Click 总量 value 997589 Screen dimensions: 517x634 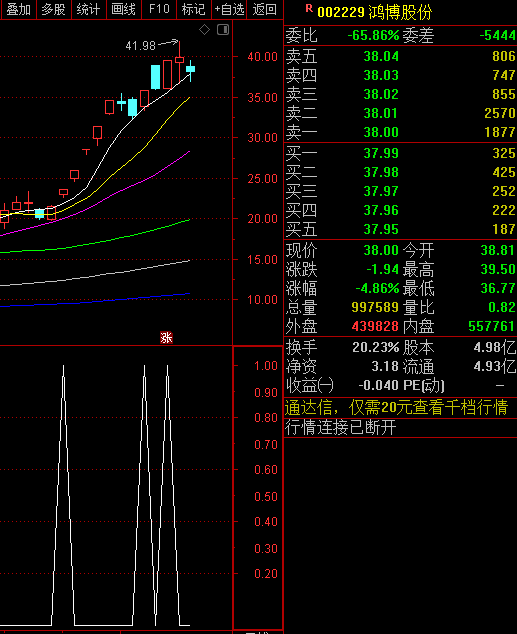click(x=375, y=307)
